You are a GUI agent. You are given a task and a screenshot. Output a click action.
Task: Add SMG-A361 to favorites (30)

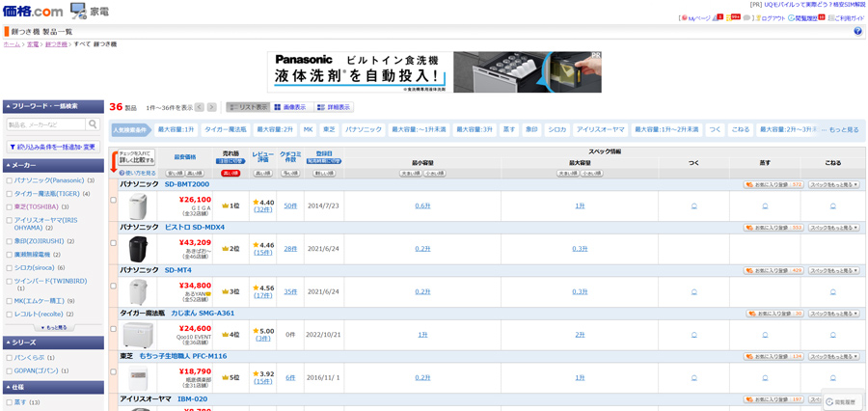(x=775, y=314)
